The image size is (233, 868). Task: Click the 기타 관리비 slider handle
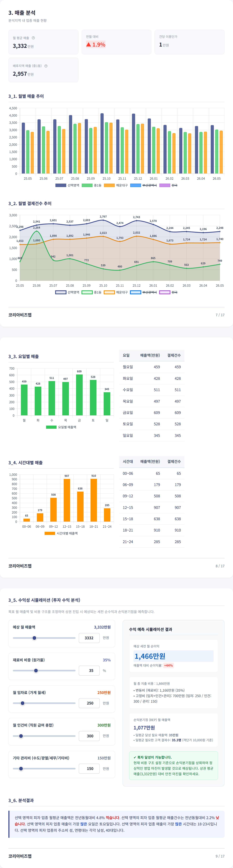[21, 769]
